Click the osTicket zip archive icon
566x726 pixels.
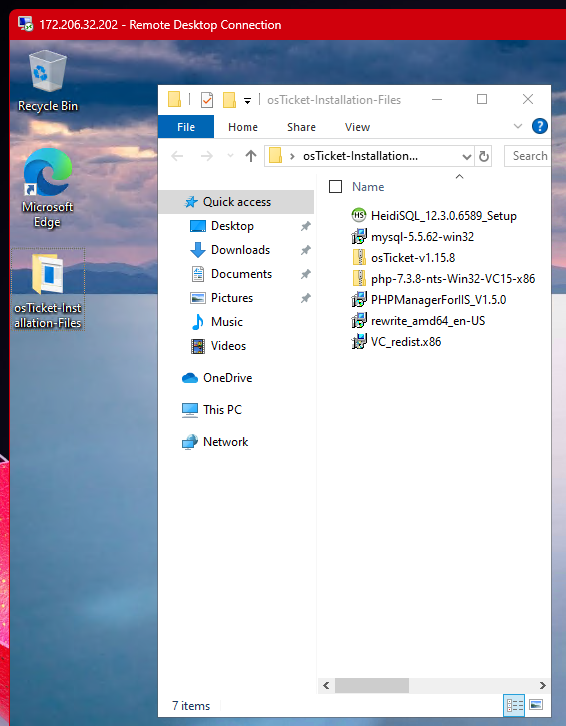(x=359, y=257)
